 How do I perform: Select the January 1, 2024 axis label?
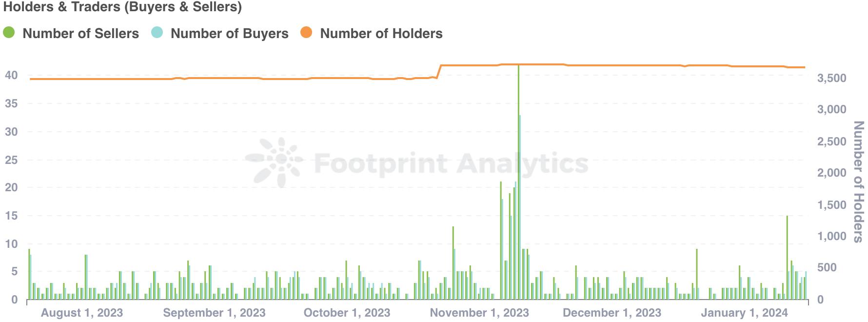click(x=744, y=313)
